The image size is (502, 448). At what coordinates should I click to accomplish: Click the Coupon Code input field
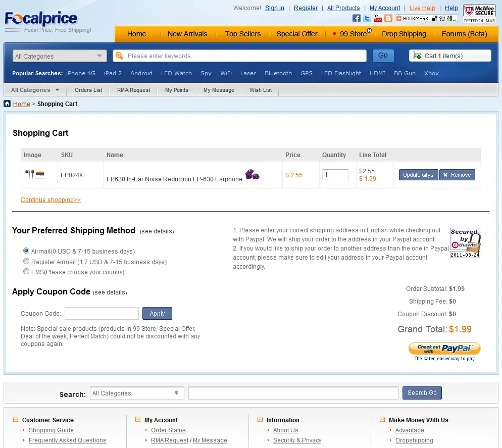[x=102, y=314]
